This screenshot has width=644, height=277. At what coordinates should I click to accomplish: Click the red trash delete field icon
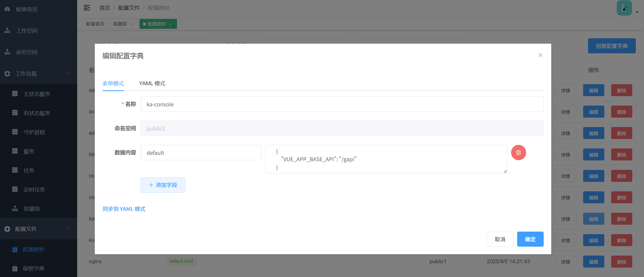[518, 153]
